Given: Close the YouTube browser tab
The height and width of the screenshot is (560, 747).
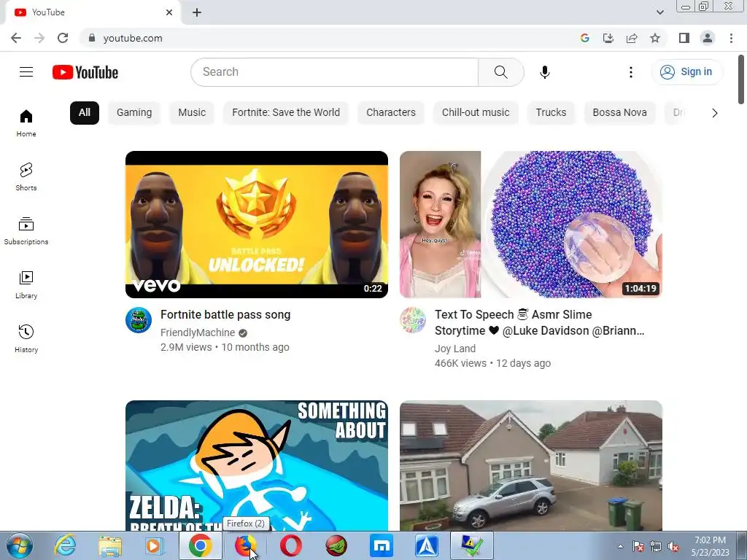Looking at the screenshot, I should (169, 12).
